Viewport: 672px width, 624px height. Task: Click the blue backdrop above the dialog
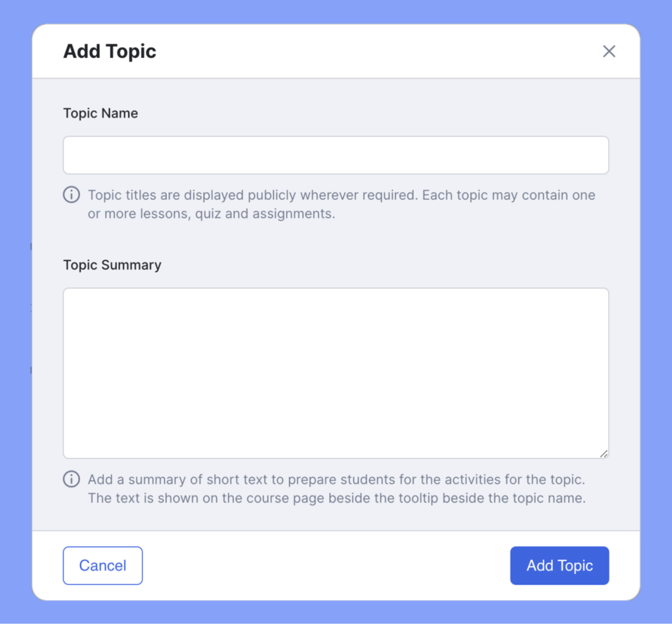336,11
